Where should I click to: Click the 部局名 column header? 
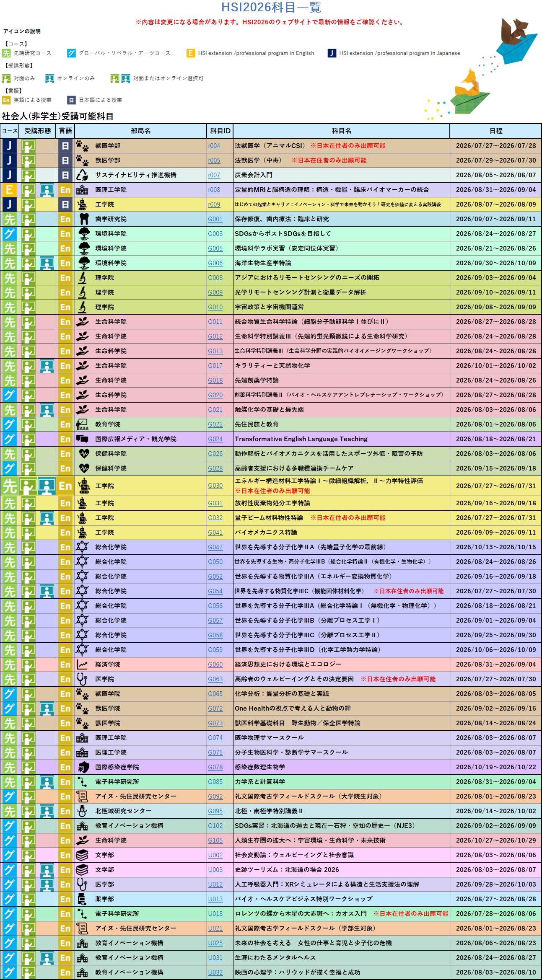coord(140,131)
